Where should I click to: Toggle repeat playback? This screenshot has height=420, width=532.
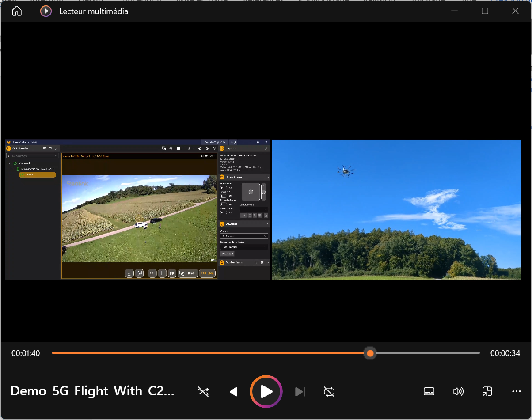[329, 391]
